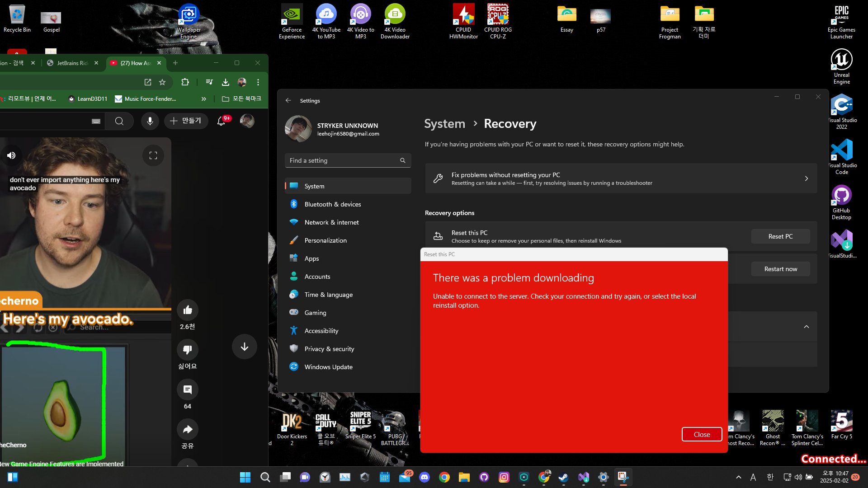Open 모든 북마크 bookmarks folder
The image size is (868, 488).
point(242,99)
